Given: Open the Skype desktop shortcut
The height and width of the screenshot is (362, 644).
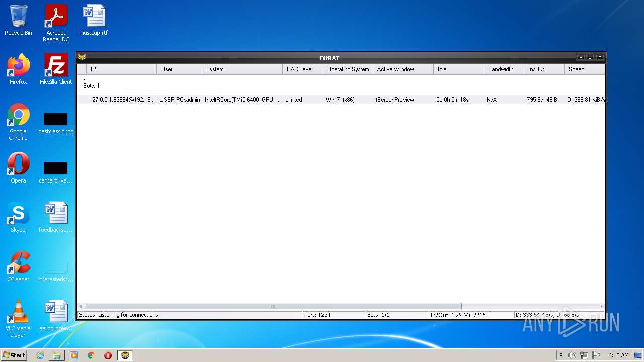Looking at the screenshot, I should tap(18, 218).
